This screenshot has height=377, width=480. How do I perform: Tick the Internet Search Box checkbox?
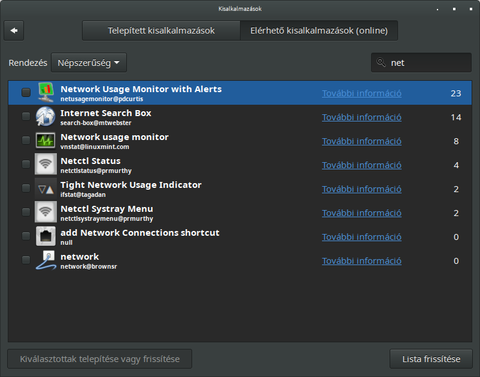coord(26,116)
